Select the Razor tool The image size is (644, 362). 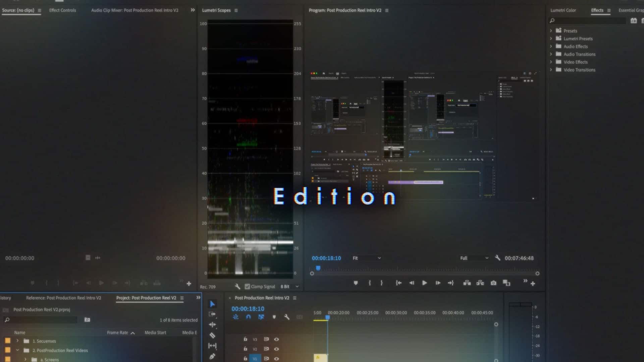tap(212, 335)
